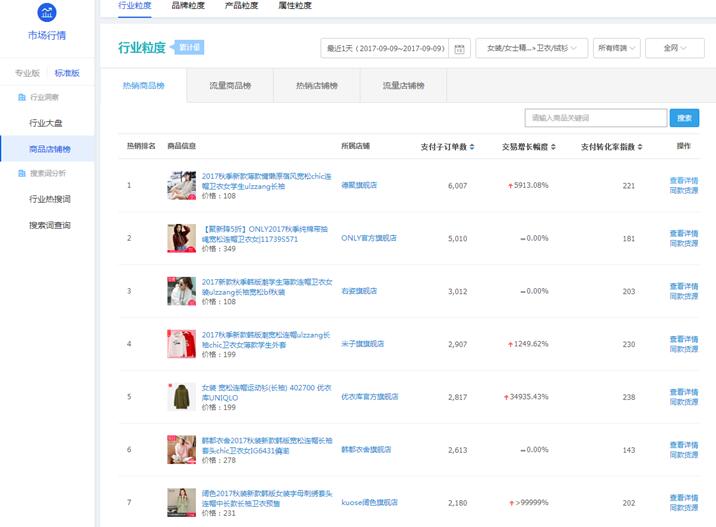Sort by 交易增长幅度 using its sort arrows

(x=553, y=147)
